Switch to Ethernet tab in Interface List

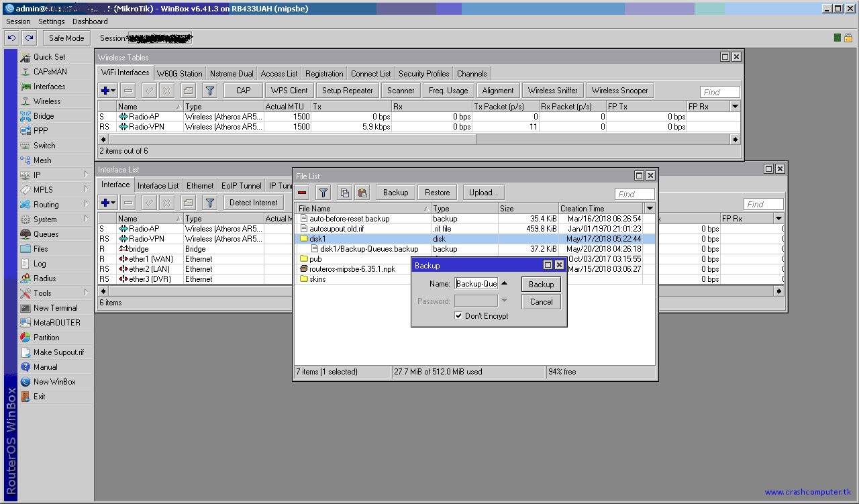tap(200, 186)
